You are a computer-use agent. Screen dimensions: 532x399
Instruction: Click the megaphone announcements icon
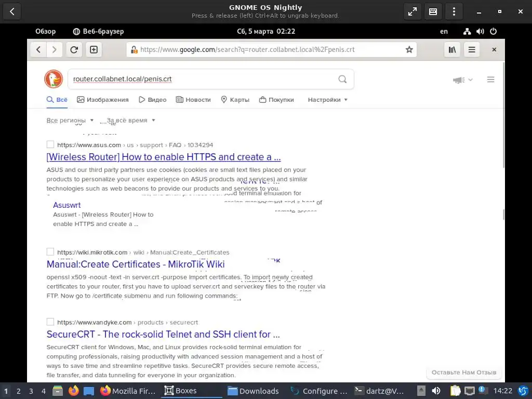[459, 80]
